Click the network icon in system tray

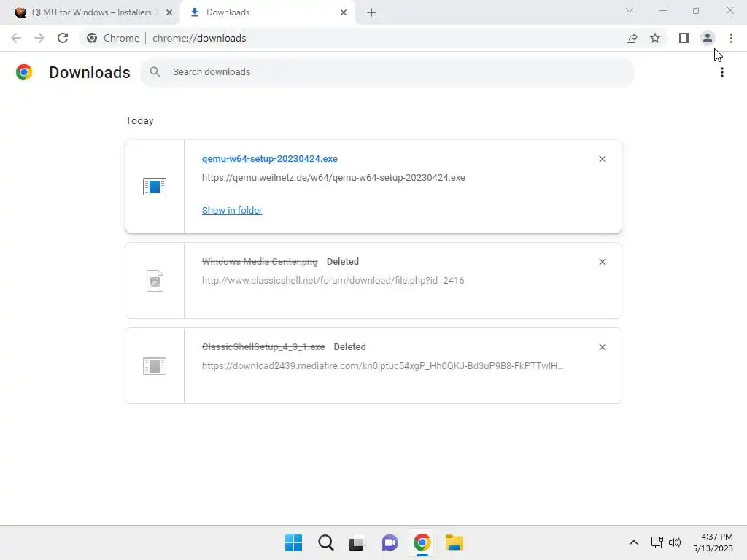click(657, 542)
